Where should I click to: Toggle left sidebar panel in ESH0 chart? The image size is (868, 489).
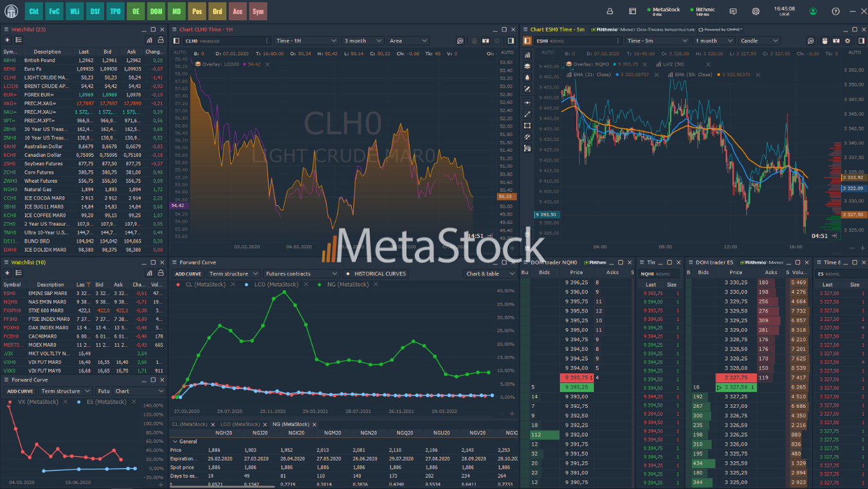tap(527, 41)
